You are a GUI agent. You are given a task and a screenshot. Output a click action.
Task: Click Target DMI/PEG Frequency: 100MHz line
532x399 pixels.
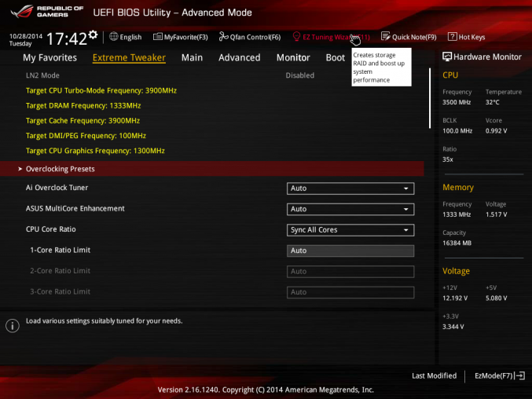click(x=86, y=136)
